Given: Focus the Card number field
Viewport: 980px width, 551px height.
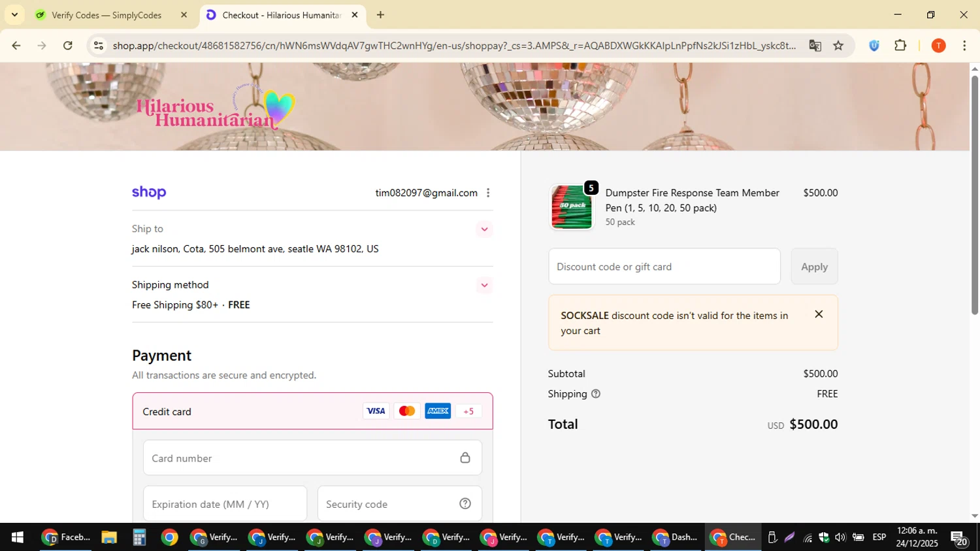Looking at the screenshot, I should [x=312, y=458].
